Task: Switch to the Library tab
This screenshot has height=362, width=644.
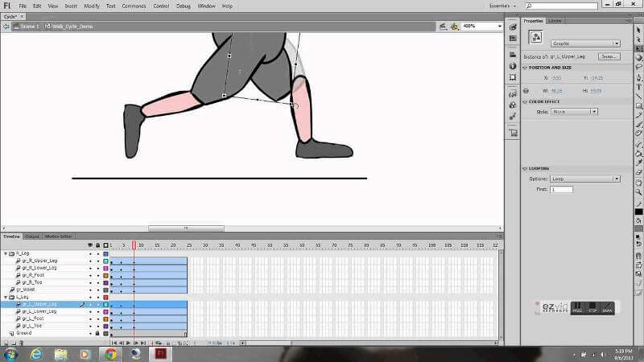Action: tap(556, 21)
